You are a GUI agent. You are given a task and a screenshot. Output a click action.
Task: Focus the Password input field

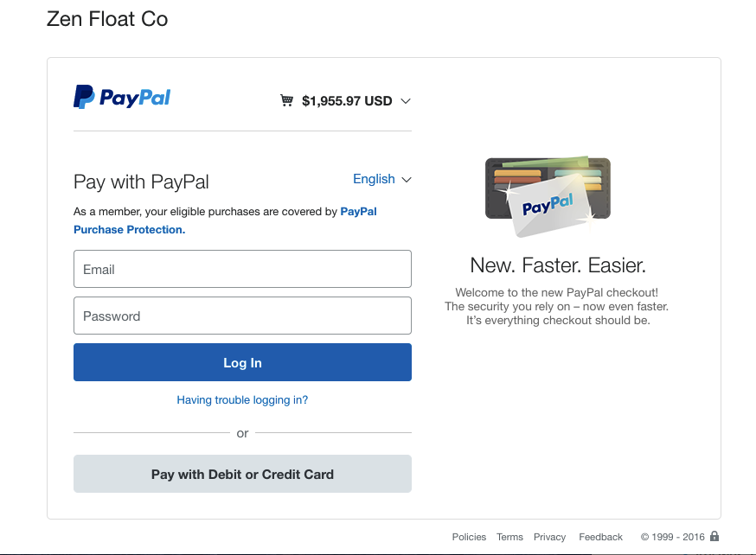(x=242, y=316)
